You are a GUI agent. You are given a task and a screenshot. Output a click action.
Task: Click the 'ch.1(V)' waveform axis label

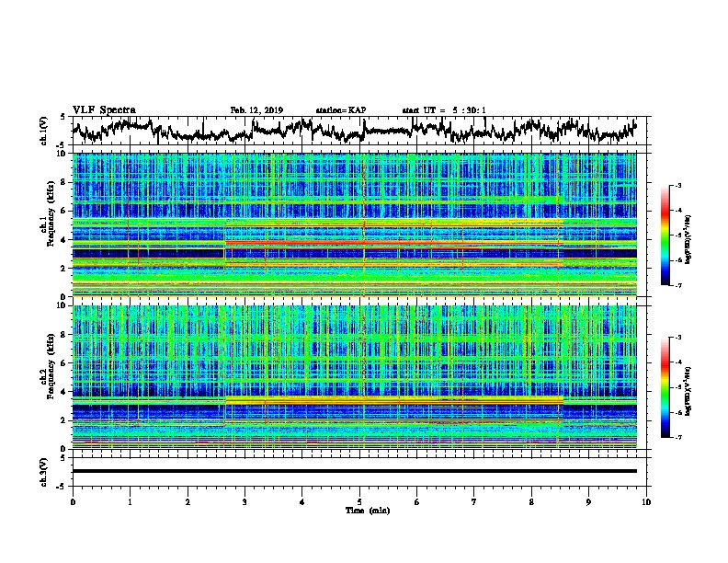[x=44, y=131]
